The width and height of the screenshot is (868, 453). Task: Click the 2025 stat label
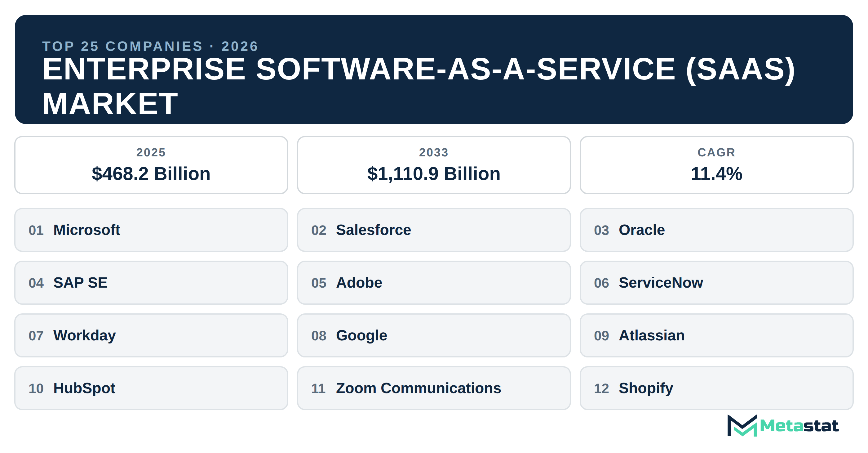tap(151, 152)
